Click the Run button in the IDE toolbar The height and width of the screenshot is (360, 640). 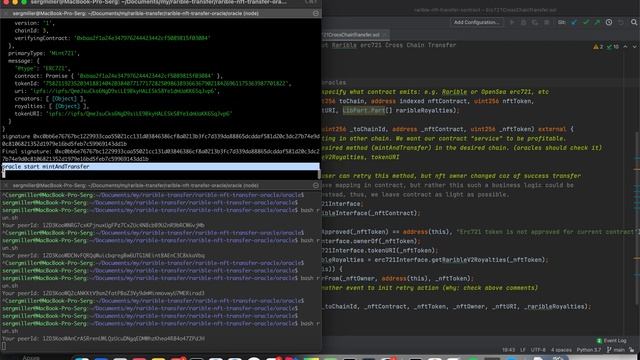pos(512,22)
